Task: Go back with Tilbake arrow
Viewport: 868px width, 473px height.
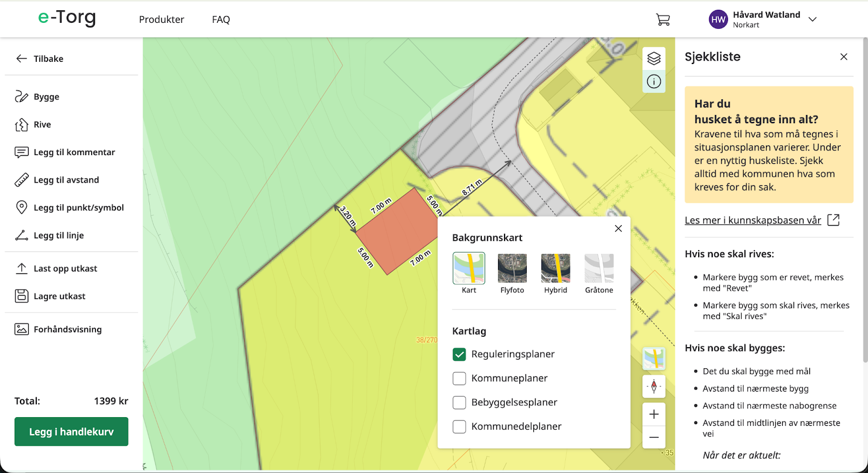Action: tap(40, 59)
